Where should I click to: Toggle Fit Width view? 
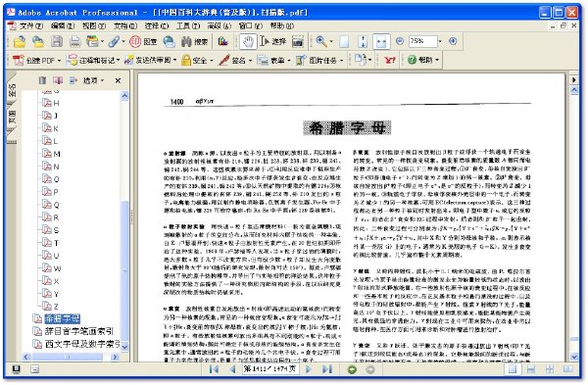point(381,41)
